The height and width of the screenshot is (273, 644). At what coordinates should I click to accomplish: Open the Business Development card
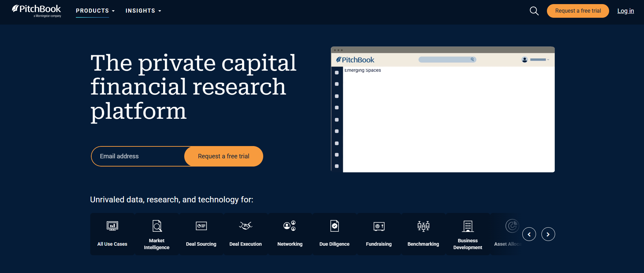[468, 234]
